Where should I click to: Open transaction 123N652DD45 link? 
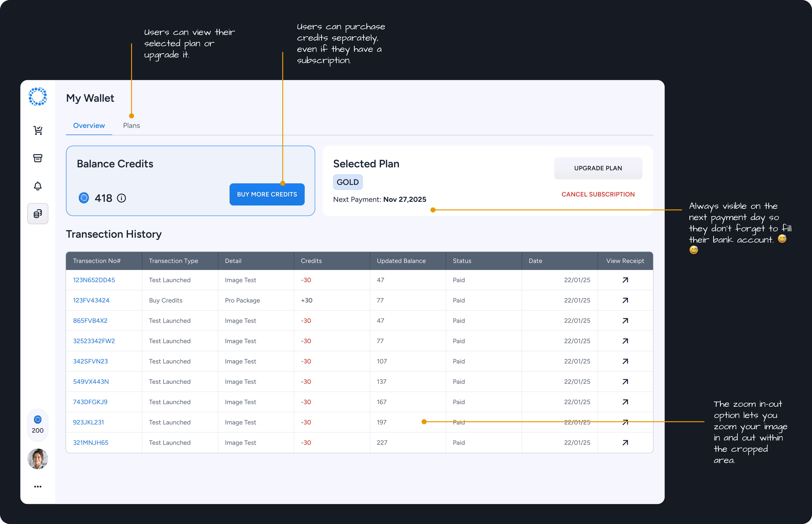click(94, 280)
